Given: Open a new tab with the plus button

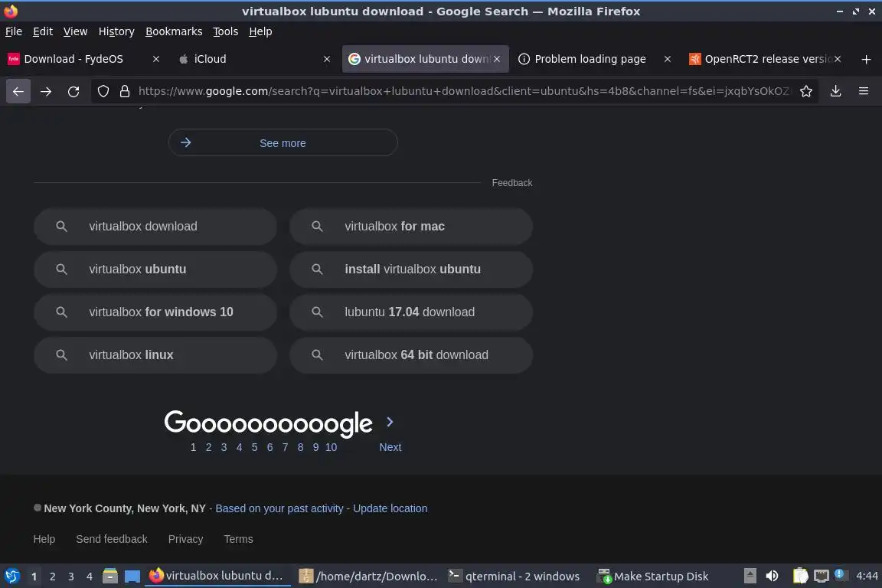Looking at the screenshot, I should click(x=866, y=59).
